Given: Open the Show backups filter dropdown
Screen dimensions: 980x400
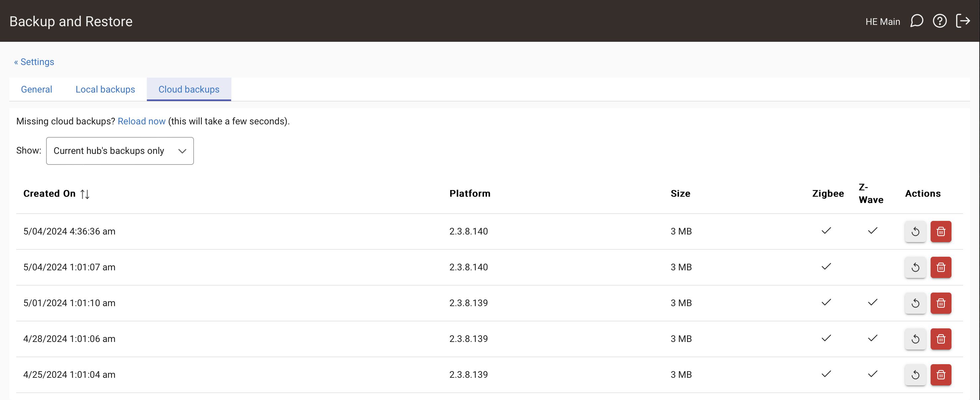Looking at the screenshot, I should [120, 151].
